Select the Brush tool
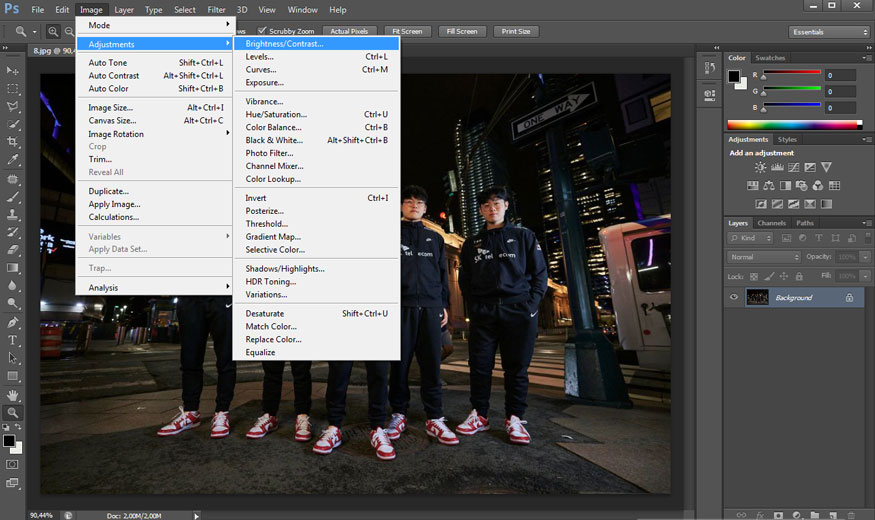The image size is (875, 520). point(12,197)
